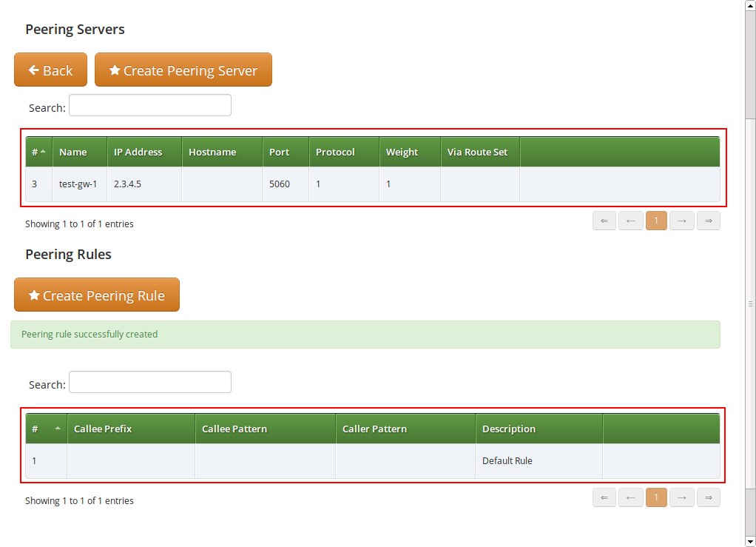Sort servers table by # column
Viewport: 756px width, 547px height.
(39, 152)
